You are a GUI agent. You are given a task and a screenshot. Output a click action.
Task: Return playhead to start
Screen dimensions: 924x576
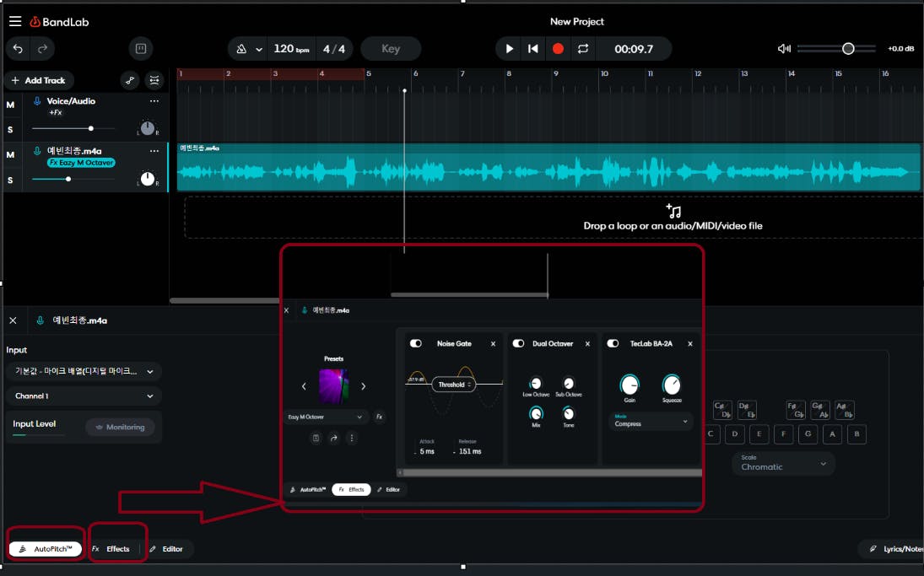(533, 49)
